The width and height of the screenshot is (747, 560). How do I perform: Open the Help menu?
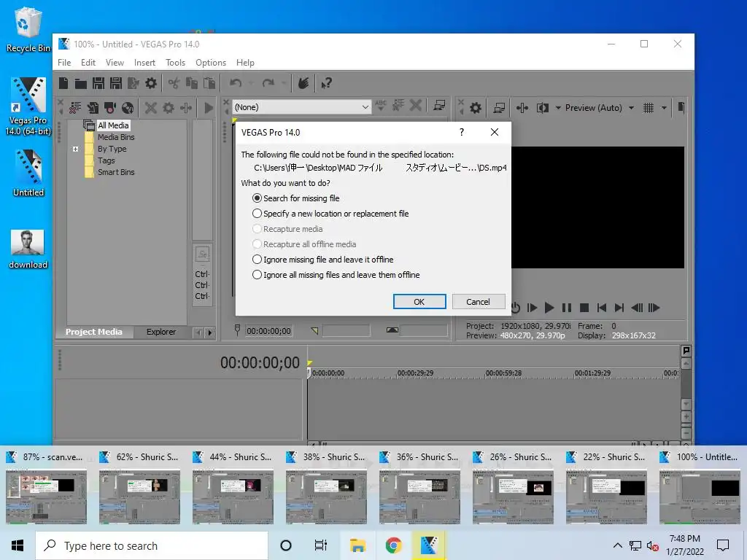tap(245, 63)
